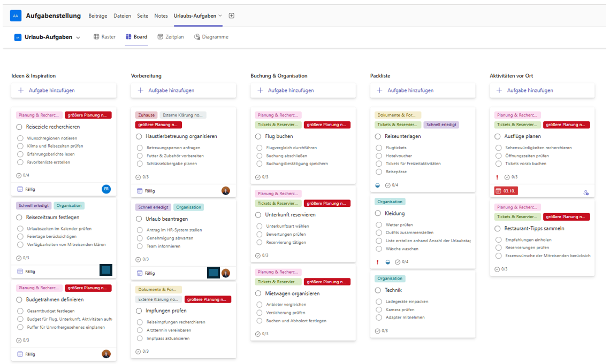Open the Diagramme charts view
This screenshot has height=364, width=610.
[211, 37]
